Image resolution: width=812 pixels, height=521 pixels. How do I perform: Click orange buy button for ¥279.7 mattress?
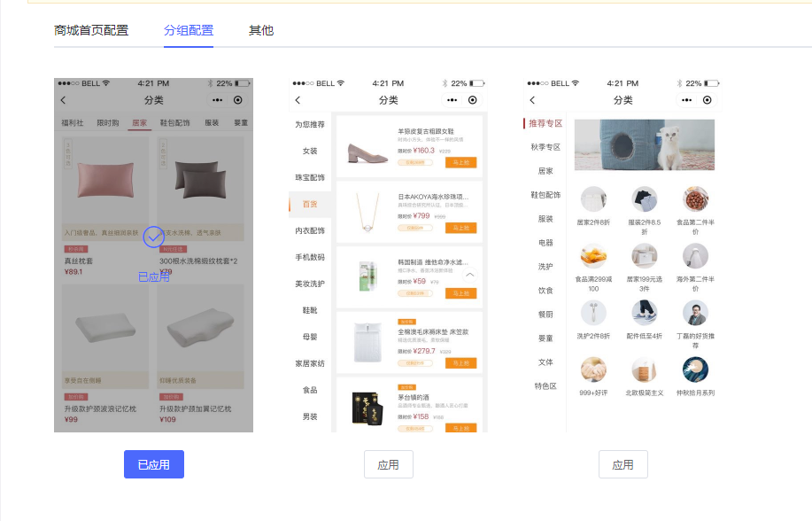pyautogui.click(x=460, y=363)
